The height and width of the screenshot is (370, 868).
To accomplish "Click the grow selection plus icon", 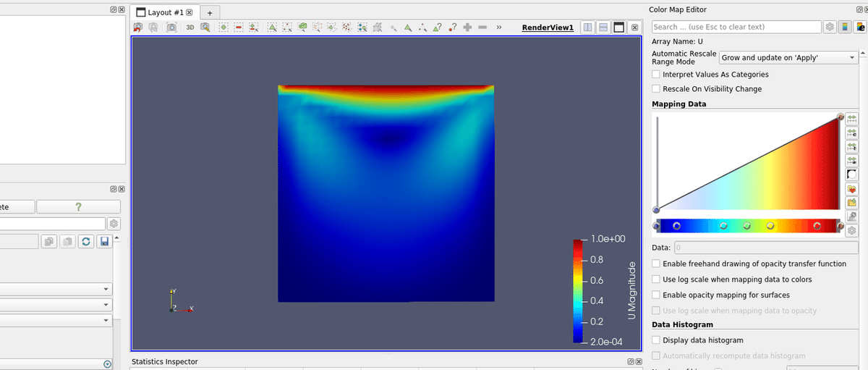I will tap(468, 27).
